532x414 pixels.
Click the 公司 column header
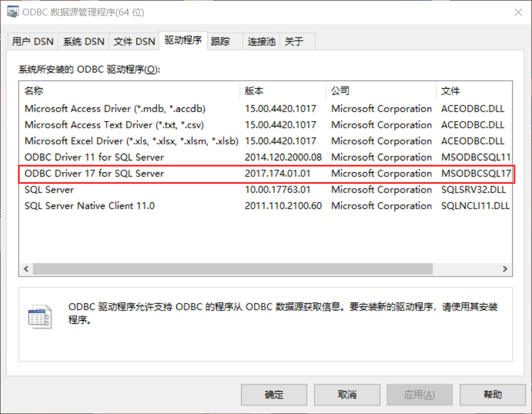coord(381,91)
